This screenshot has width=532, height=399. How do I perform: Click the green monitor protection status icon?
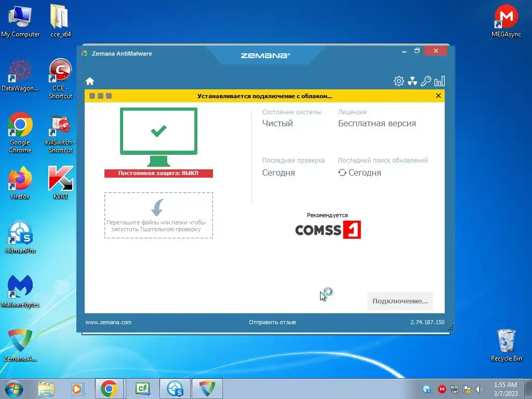tap(158, 137)
